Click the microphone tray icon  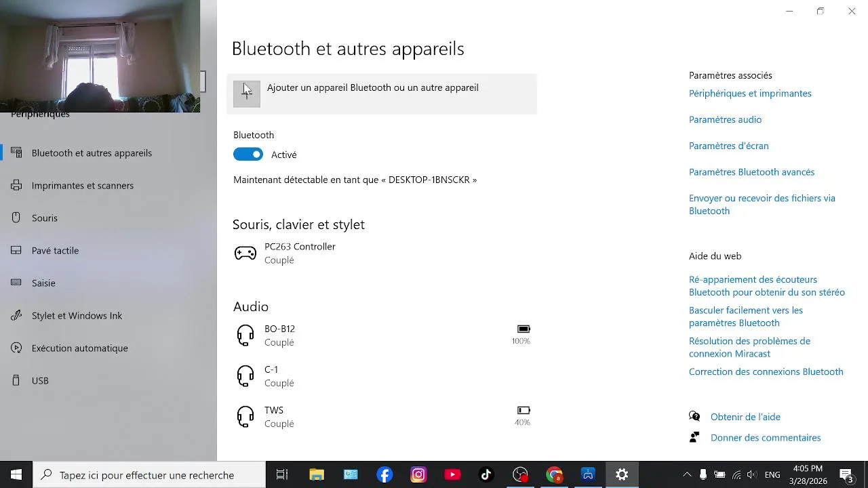click(x=703, y=475)
